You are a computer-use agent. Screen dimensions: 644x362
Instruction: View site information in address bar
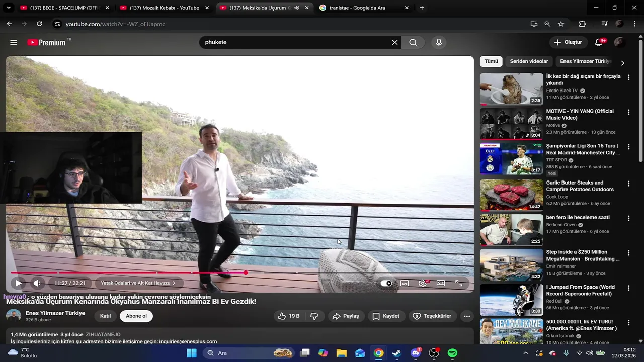(x=57, y=24)
